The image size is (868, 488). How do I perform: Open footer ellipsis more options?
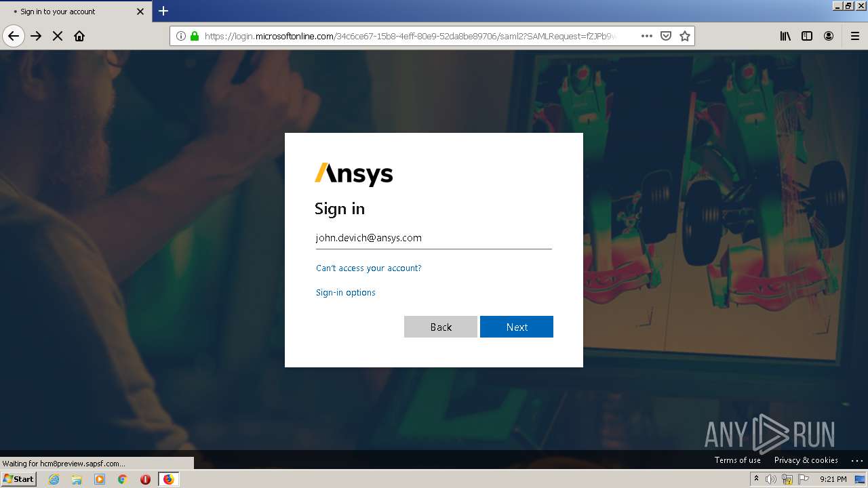(x=856, y=460)
